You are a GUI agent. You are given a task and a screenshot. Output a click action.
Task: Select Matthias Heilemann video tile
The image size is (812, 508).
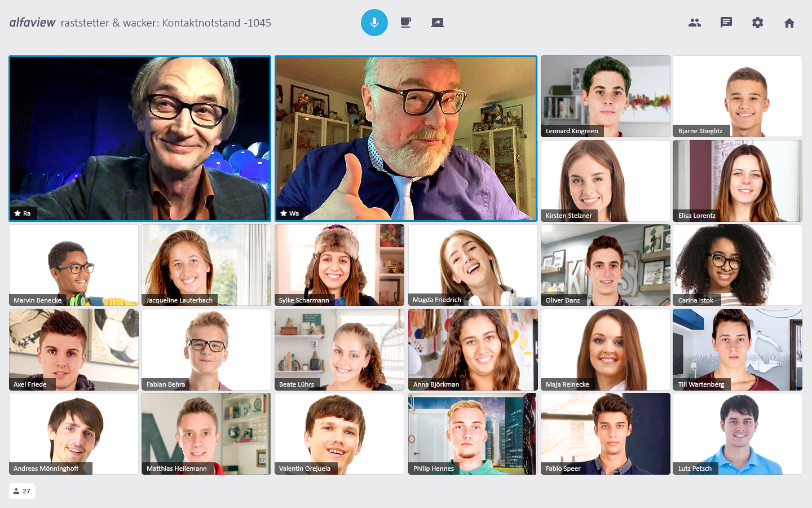206,434
